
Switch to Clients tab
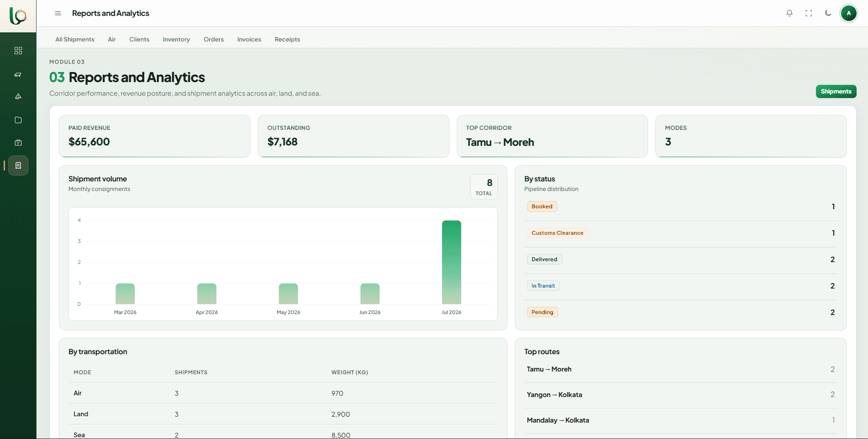(x=139, y=40)
